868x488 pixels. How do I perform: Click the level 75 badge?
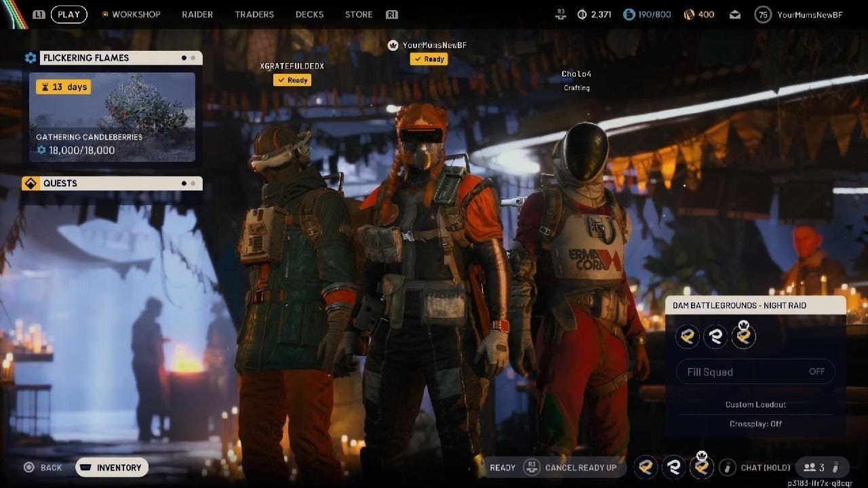click(x=763, y=14)
